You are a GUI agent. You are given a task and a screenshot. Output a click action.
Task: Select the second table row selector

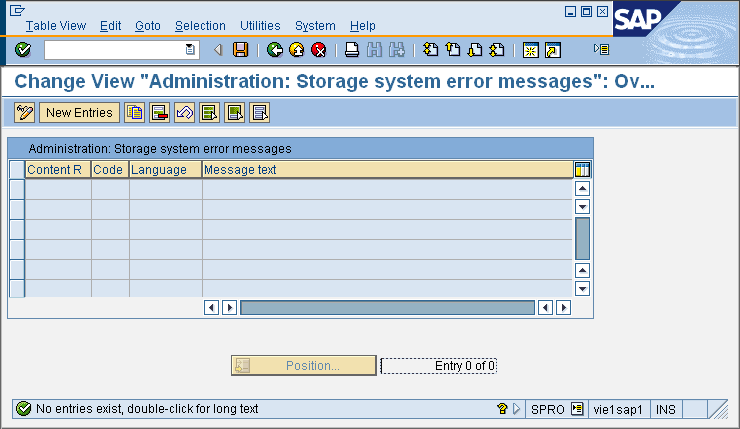pos(16,209)
